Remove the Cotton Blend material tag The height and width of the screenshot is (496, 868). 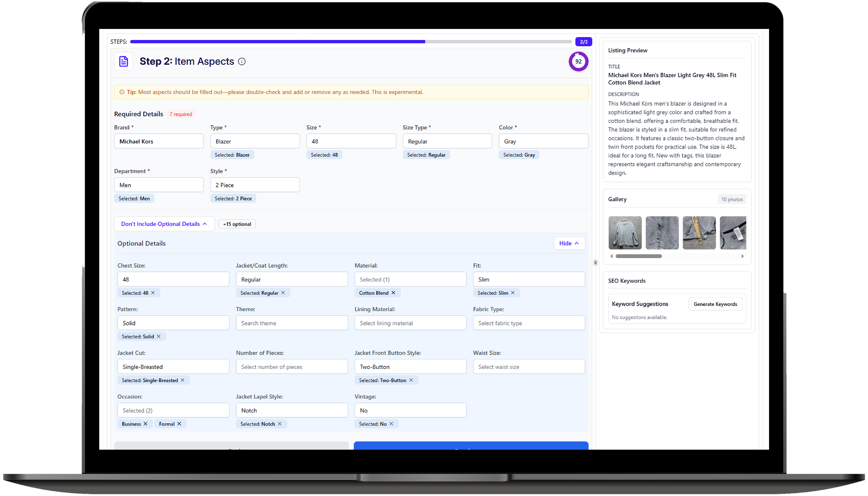pos(393,293)
